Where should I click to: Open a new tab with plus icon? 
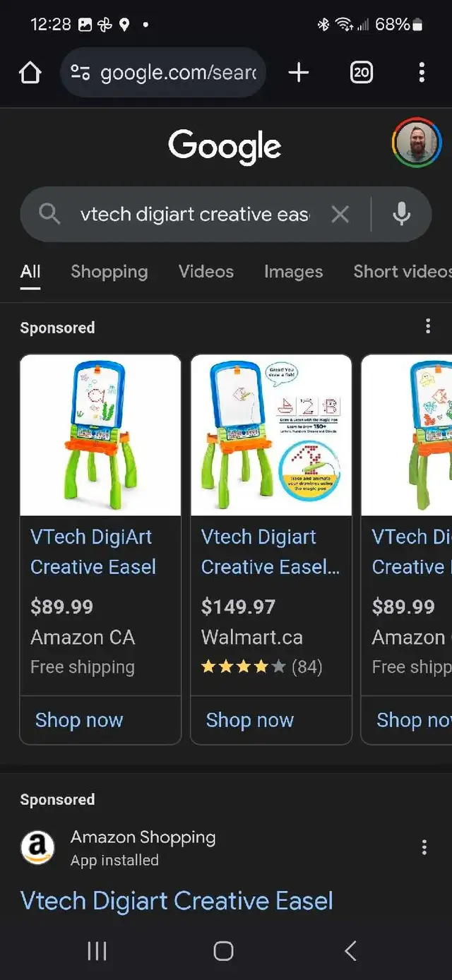pos(299,72)
